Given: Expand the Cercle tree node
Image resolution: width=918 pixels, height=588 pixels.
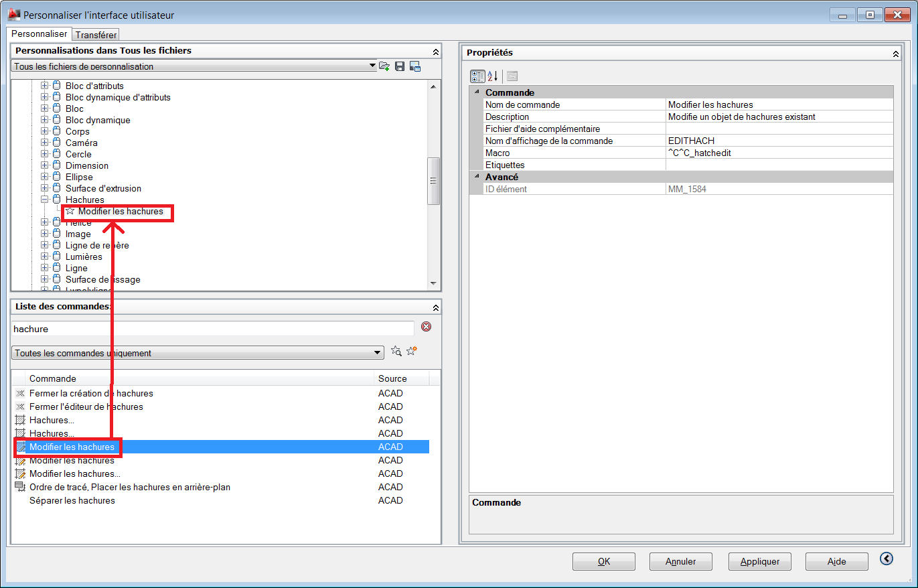Looking at the screenshot, I should 45,154.
